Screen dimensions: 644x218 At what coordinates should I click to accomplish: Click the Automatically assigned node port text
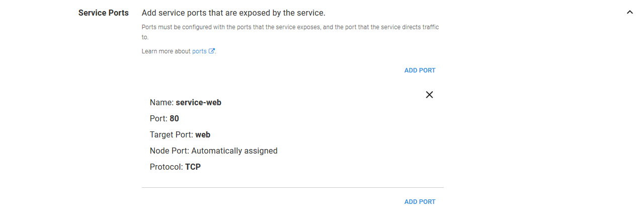(234, 151)
